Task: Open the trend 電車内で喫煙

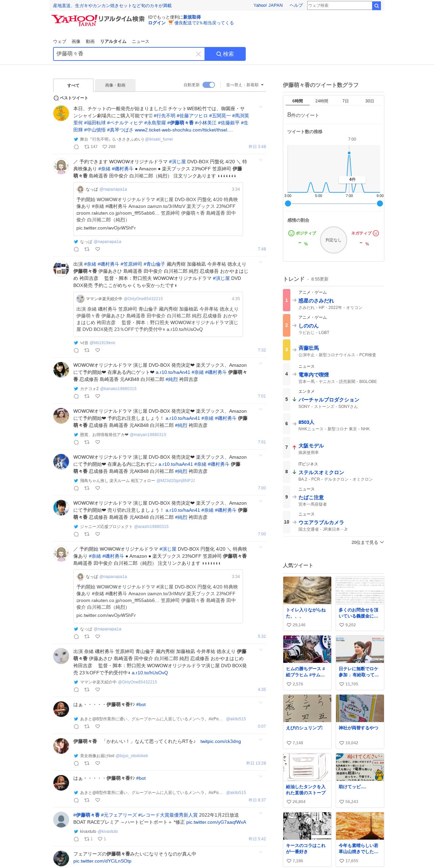Action: point(314,375)
